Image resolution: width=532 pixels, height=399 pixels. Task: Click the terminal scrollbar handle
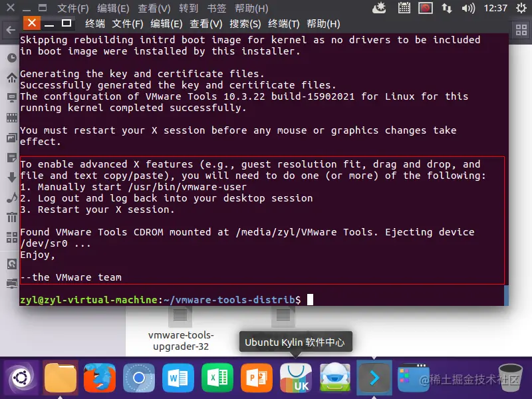click(x=506, y=295)
